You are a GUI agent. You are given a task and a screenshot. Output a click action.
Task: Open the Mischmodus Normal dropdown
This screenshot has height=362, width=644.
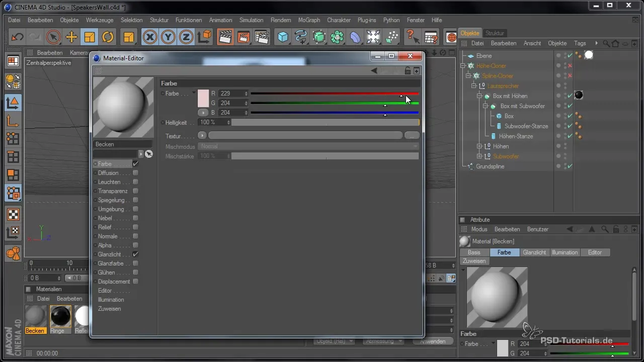point(309,146)
